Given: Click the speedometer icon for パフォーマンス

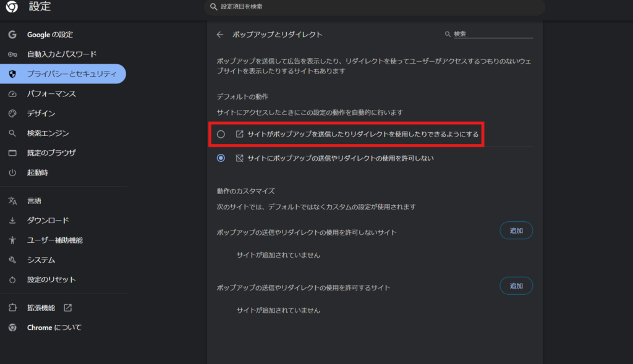Looking at the screenshot, I should click(12, 93).
